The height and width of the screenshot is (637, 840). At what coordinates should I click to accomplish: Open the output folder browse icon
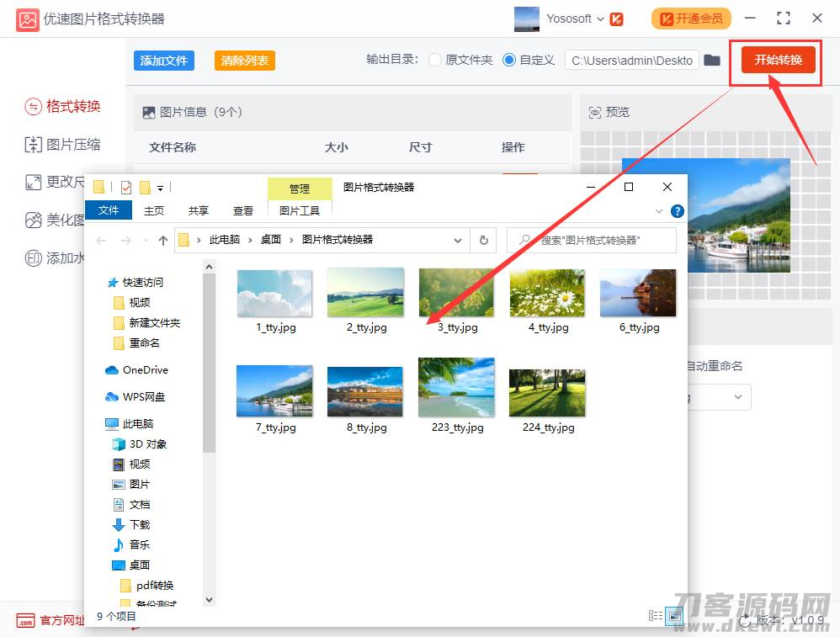(x=712, y=60)
